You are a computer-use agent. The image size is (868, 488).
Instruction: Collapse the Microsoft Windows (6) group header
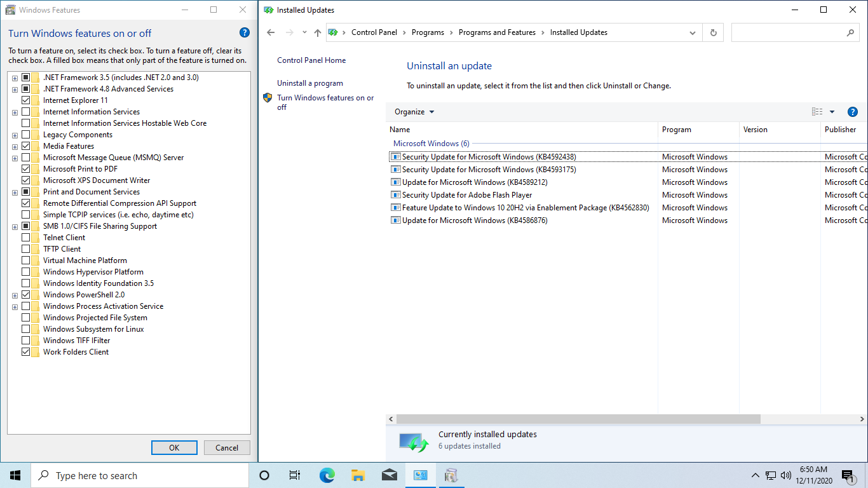point(431,144)
